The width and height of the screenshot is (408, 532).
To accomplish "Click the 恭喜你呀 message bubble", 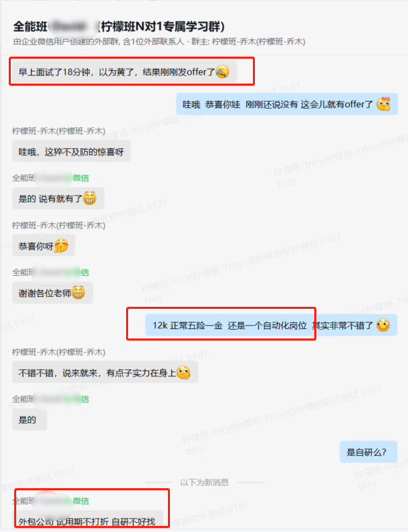I will 43,245.
